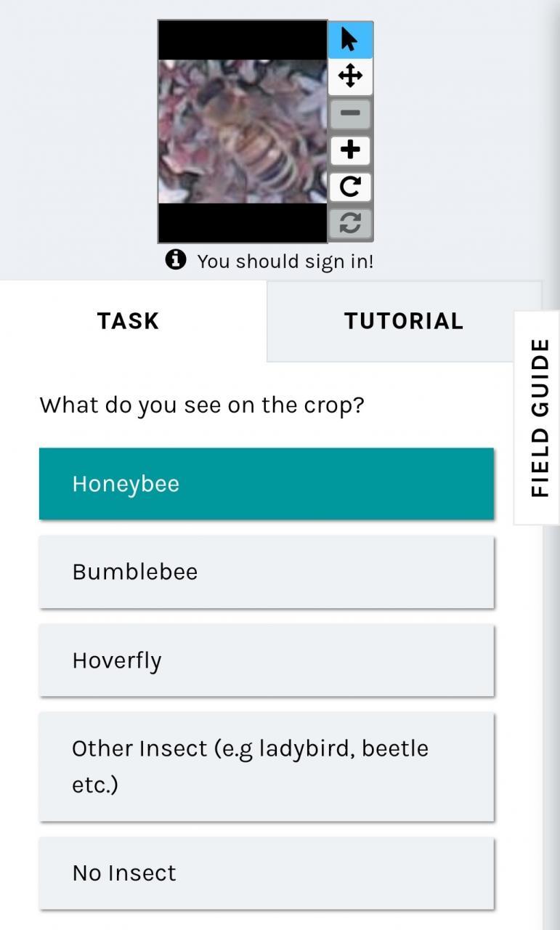Click the black band above the bee photo
The image size is (560, 930).
tap(243, 40)
